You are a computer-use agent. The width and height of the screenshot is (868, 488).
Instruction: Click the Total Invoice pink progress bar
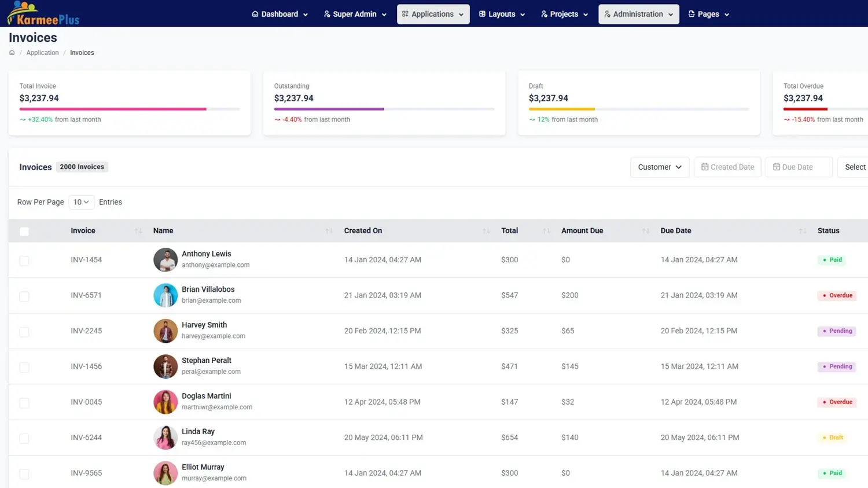(x=113, y=109)
